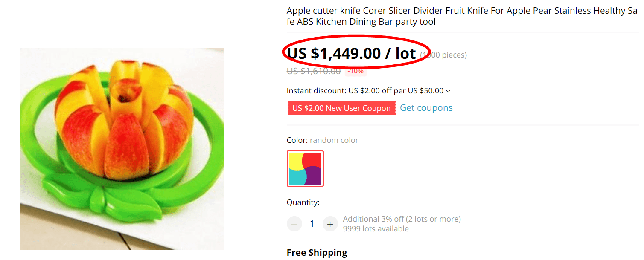
Task: Decrease quantity with the minus button
Action: pyautogui.click(x=294, y=224)
